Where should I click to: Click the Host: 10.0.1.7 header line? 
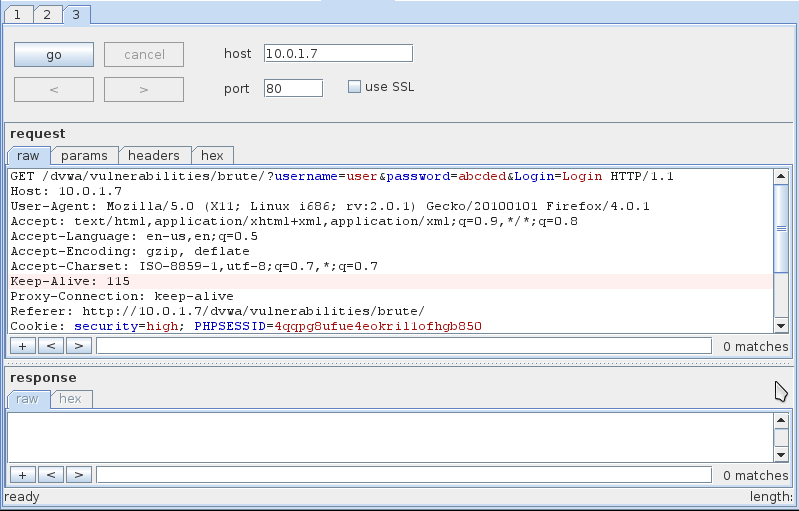pyautogui.click(x=66, y=191)
